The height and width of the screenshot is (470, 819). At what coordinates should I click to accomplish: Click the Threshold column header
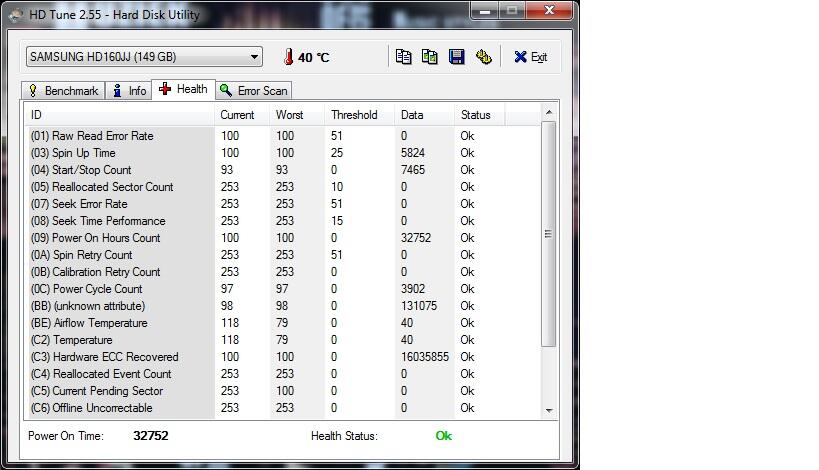(359, 115)
